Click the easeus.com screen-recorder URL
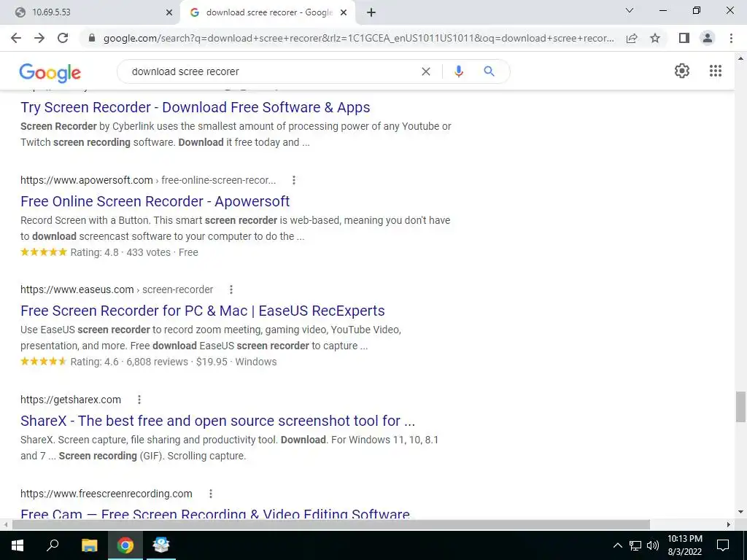Image resolution: width=747 pixels, height=560 pixels. [117, 289]
